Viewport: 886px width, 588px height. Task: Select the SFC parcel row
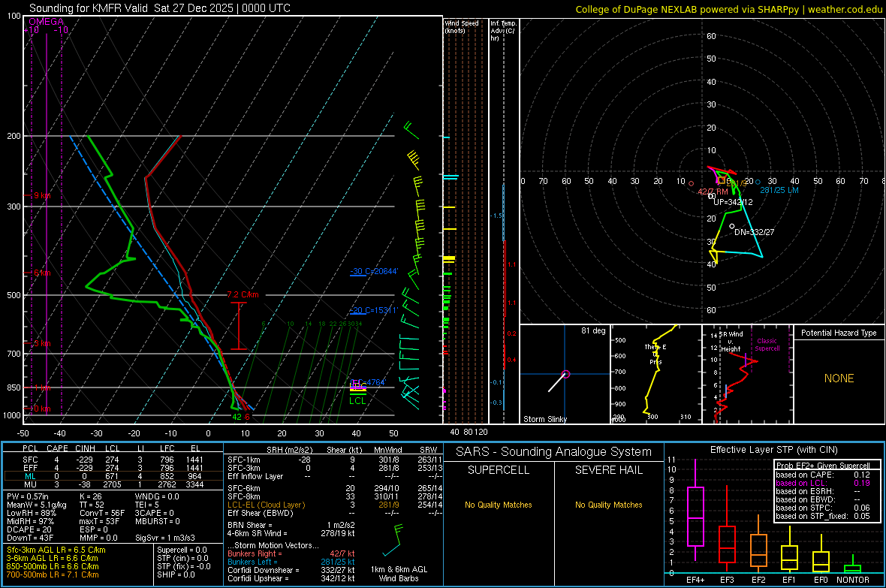click(113, 460)
